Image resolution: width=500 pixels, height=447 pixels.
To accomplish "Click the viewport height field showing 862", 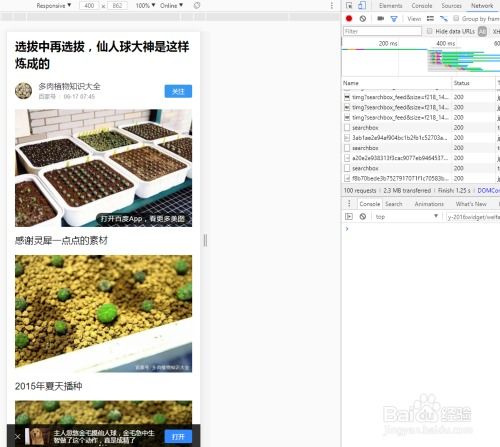I will click(x=117, y=6).
